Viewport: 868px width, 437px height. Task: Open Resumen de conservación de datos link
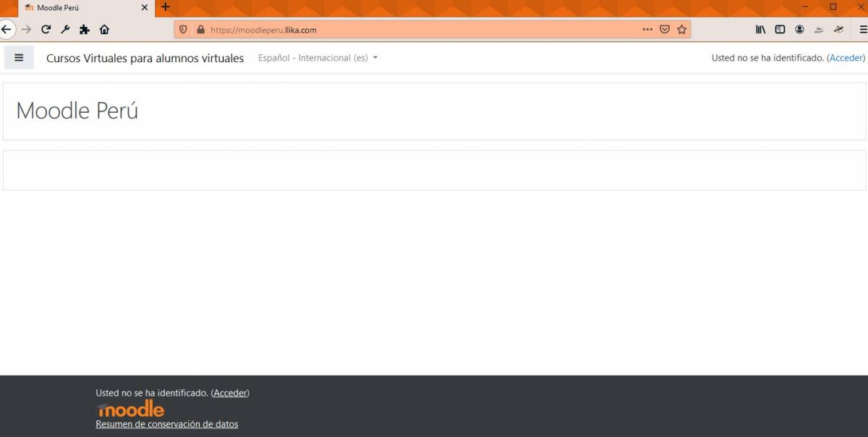(x=166, y=424)
